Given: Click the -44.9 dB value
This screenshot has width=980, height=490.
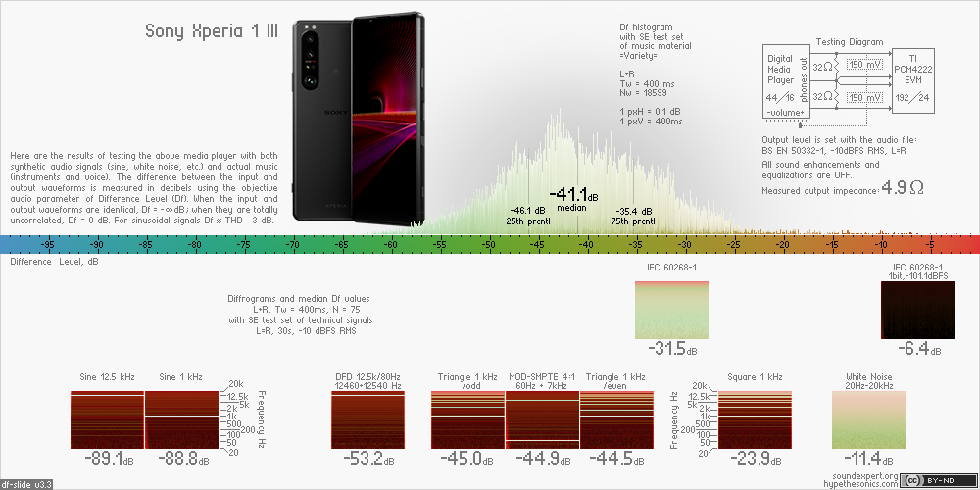Looking at the screenshot, I should (542, 459).
